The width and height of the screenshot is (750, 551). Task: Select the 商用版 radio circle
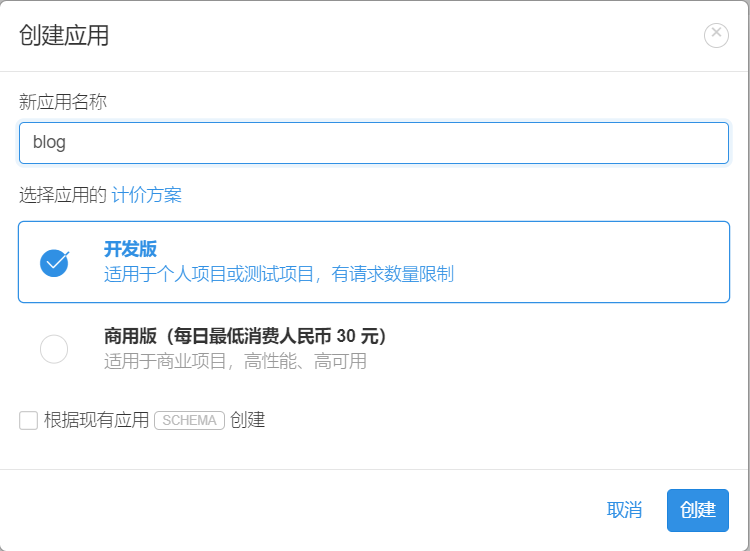54,349
